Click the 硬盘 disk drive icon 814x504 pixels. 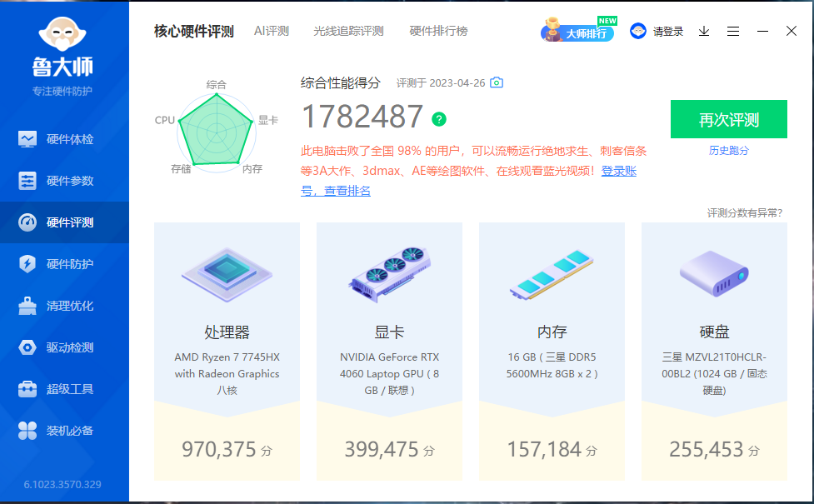click(714, 274)
